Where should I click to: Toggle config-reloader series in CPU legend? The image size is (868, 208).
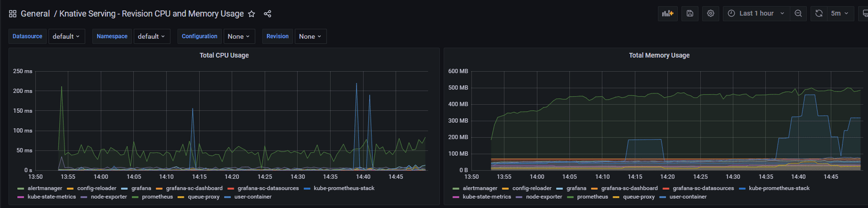point(97,188)
